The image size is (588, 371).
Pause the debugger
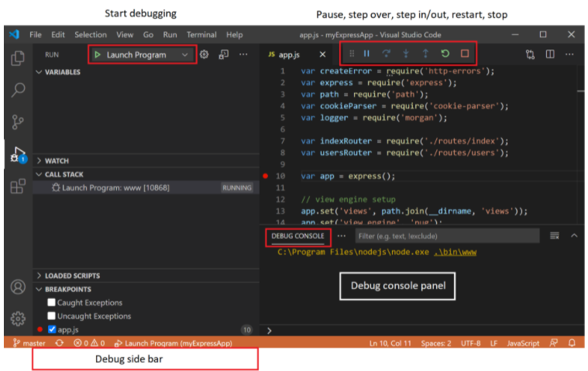click(x=366, y=53)
